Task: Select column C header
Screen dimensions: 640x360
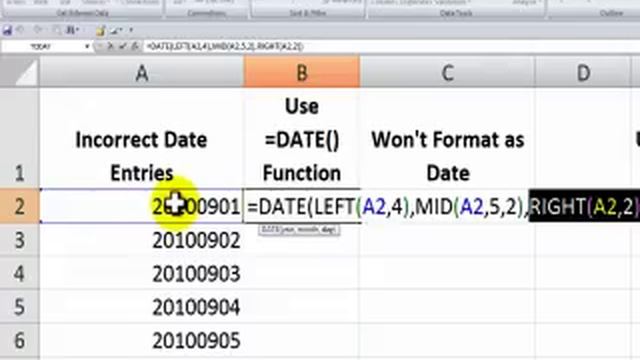Action: [447, 73]
